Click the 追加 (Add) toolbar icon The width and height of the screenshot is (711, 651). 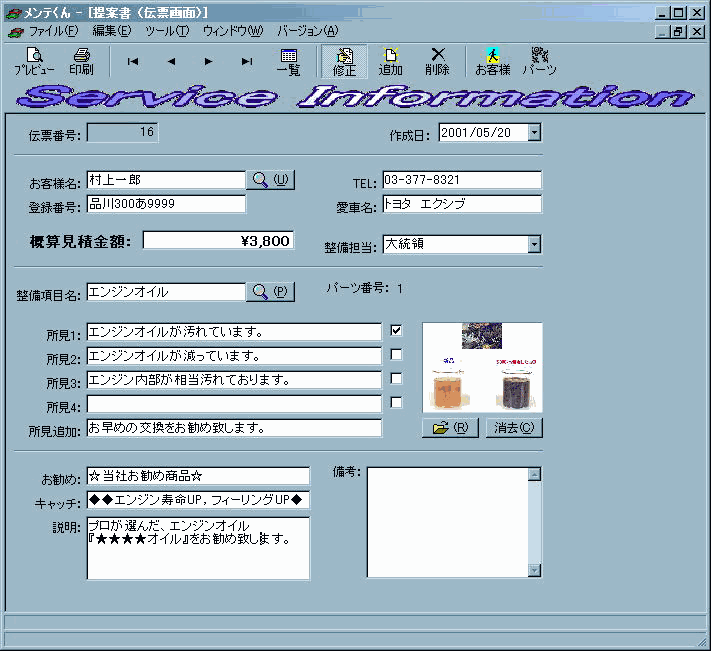(391, 61)
